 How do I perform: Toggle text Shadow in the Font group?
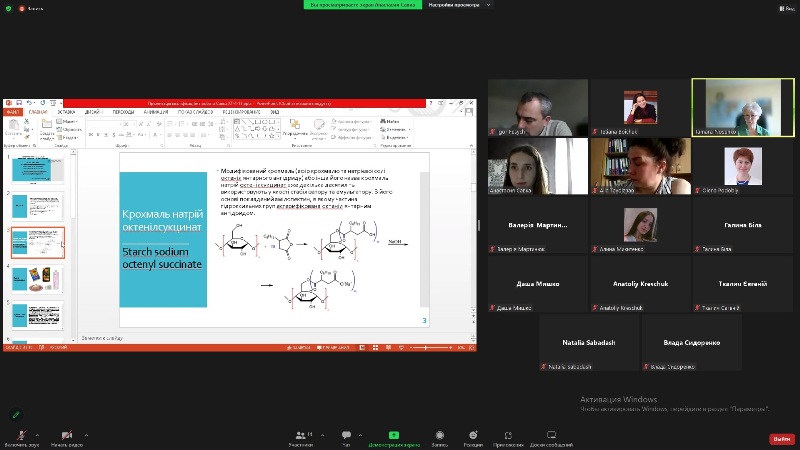[x=113, y=135]
